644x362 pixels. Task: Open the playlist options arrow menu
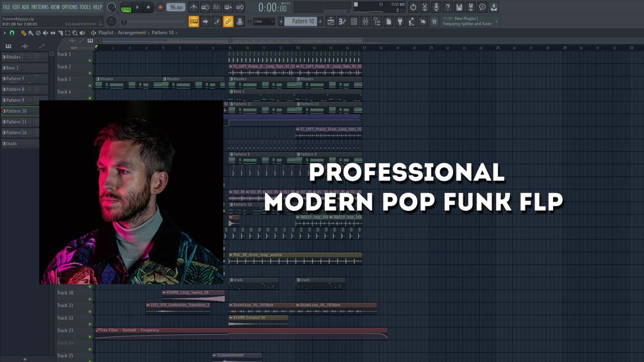[x=5, y=33]
